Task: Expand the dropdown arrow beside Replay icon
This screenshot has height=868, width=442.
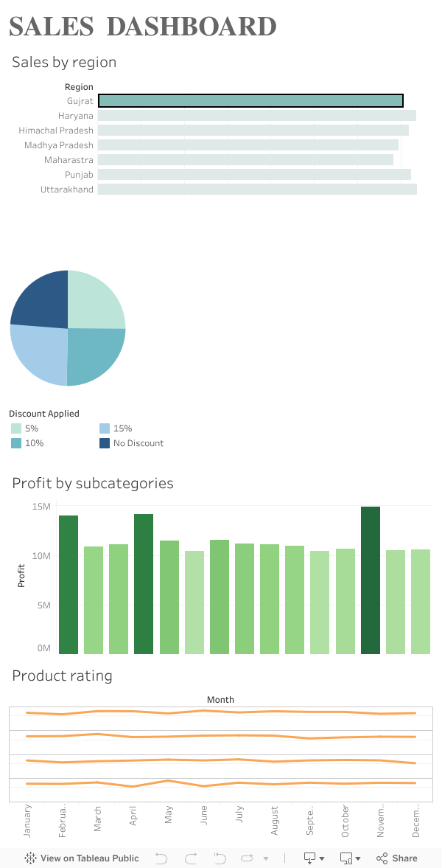Action: coord(266,859)
